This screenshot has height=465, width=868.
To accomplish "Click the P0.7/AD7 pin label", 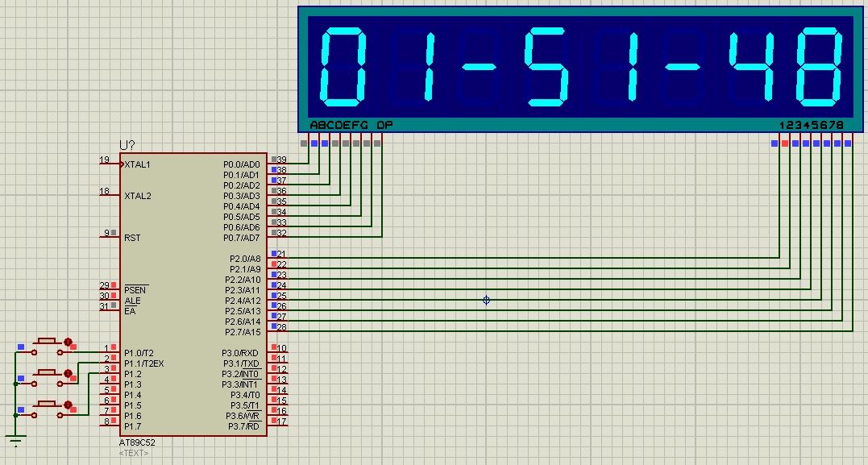I will (x=241, y=238).
